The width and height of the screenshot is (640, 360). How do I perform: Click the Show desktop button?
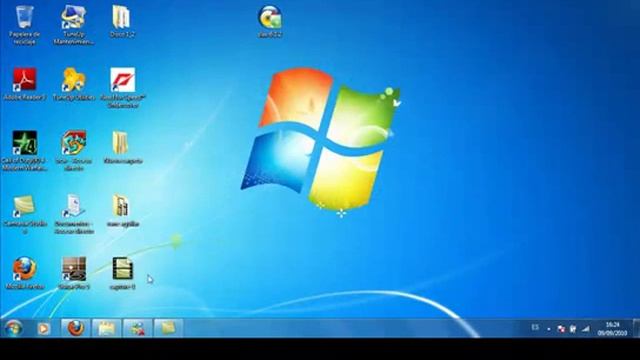pyautogui.click(x=636, y=328)
